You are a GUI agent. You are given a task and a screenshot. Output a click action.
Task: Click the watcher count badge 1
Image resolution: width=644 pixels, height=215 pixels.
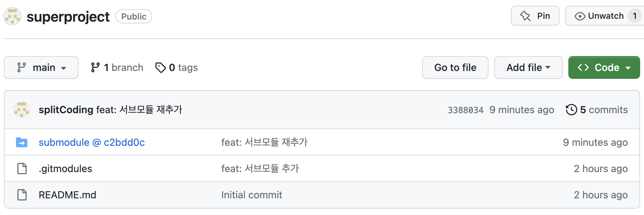[x=634, y=16]
